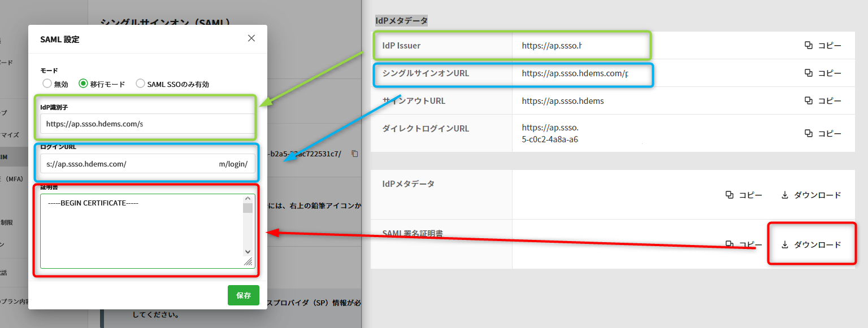Copy the ダイレクトログインURL value
Screen dimensions: 868x328
click(823, 134)
